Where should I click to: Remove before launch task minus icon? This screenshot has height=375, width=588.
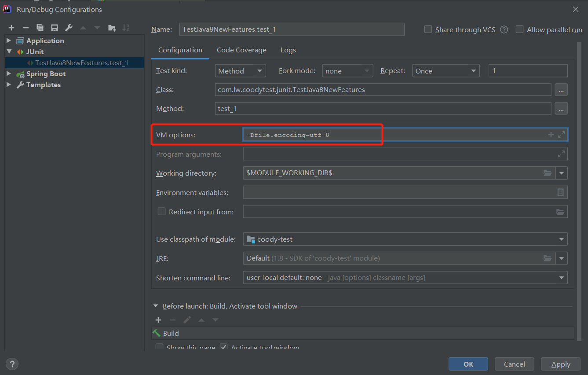173,320
